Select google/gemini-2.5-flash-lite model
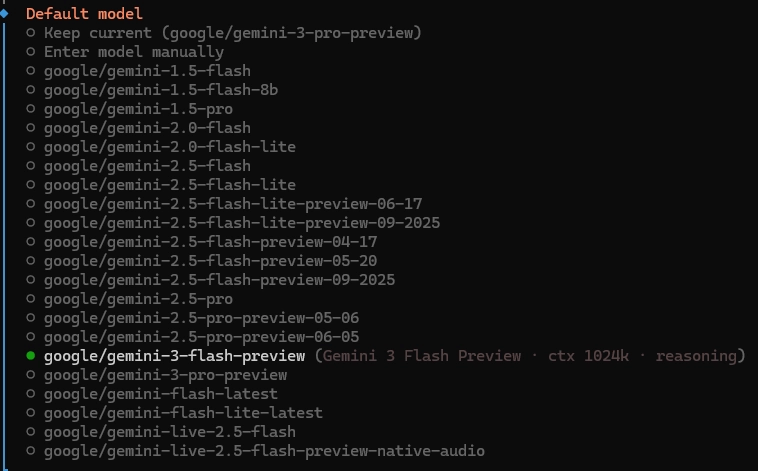 tap(169, 185)
